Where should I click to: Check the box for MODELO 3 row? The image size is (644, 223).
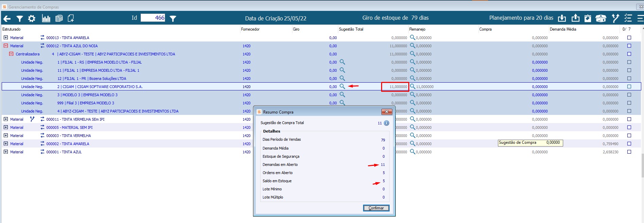coord(629,95)
